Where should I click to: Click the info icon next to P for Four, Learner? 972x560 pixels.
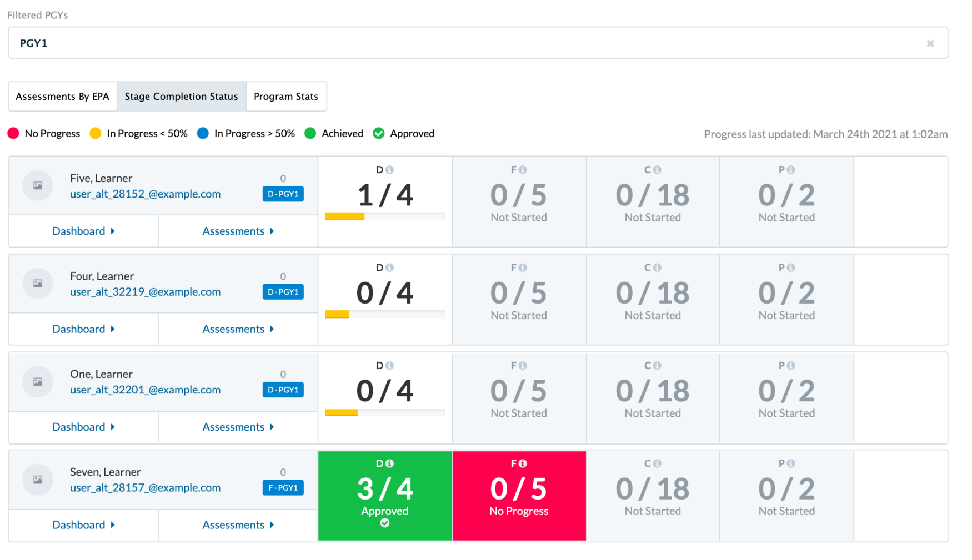791,268
